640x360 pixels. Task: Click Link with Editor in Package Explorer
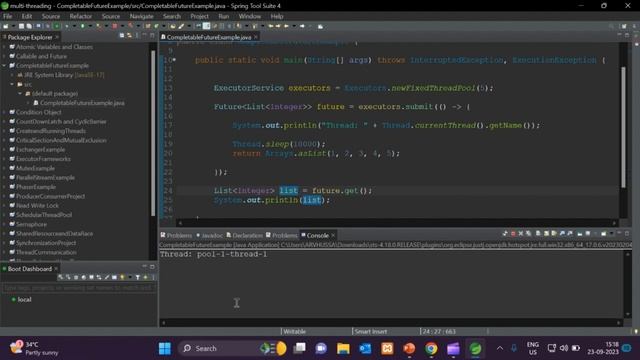pos(129,36)
